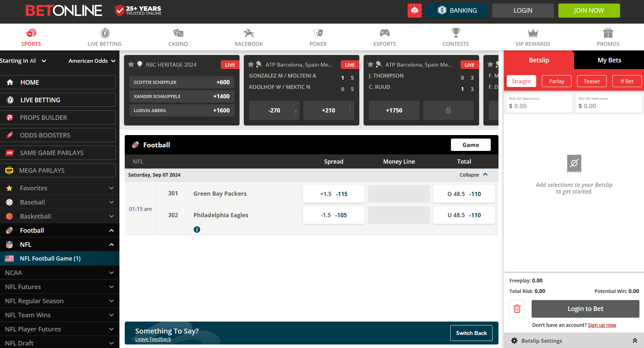Click the Sign up now link

602,325
